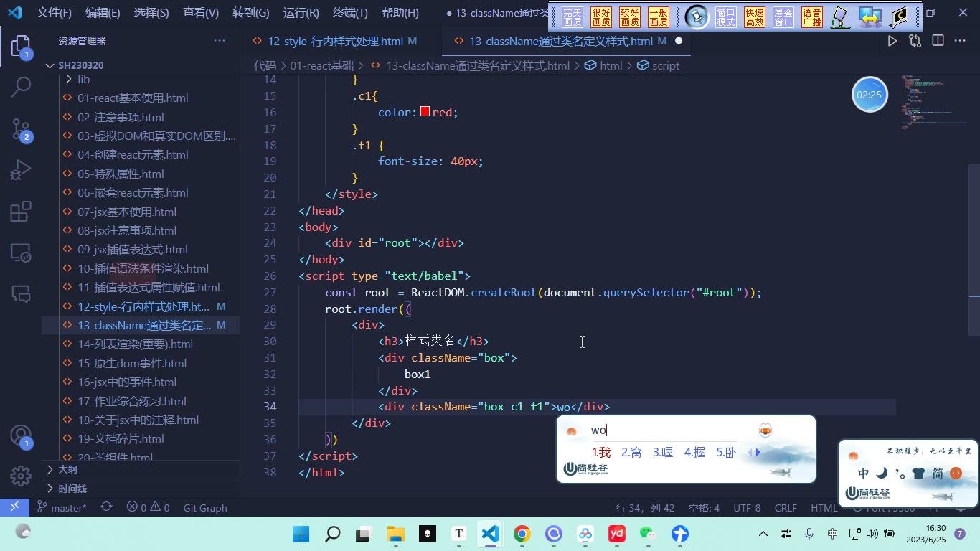Select 完美画质 quality mode

click(573, 17)
